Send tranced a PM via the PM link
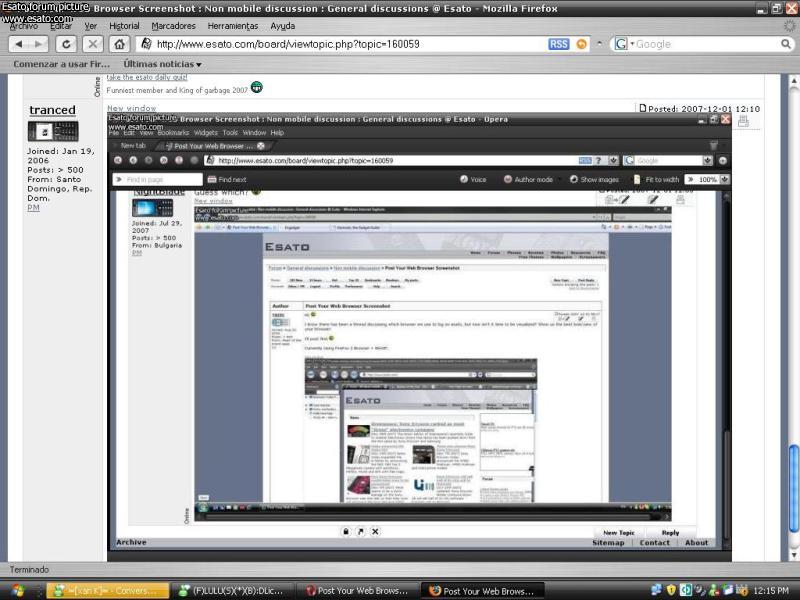Screen dimensions: 800x600 coord(33,208)
